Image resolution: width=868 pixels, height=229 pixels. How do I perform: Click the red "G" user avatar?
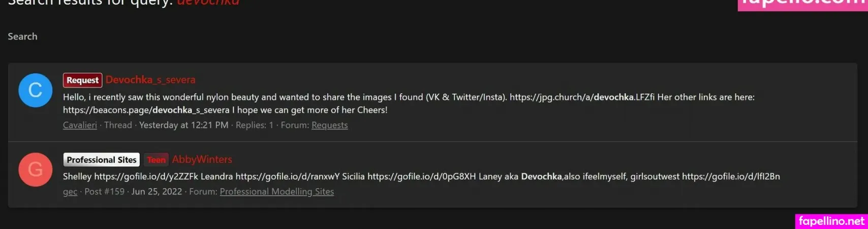pos(35,169)
